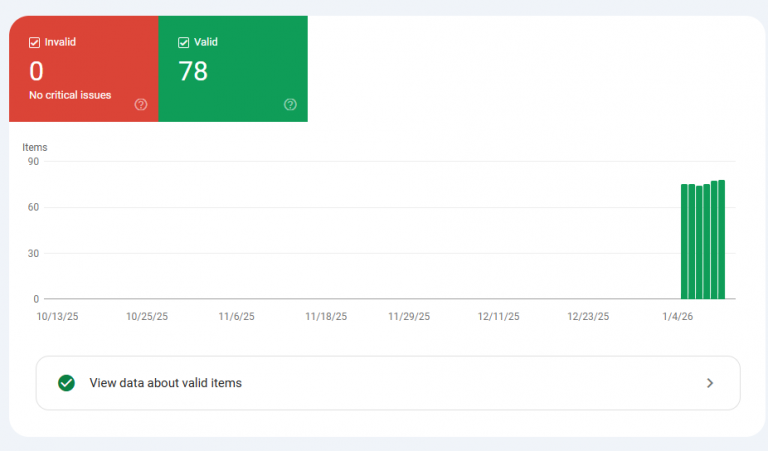768x451 pixels.
Task: Click the 11/6/25 date axis label
Action: click(237, 316)
